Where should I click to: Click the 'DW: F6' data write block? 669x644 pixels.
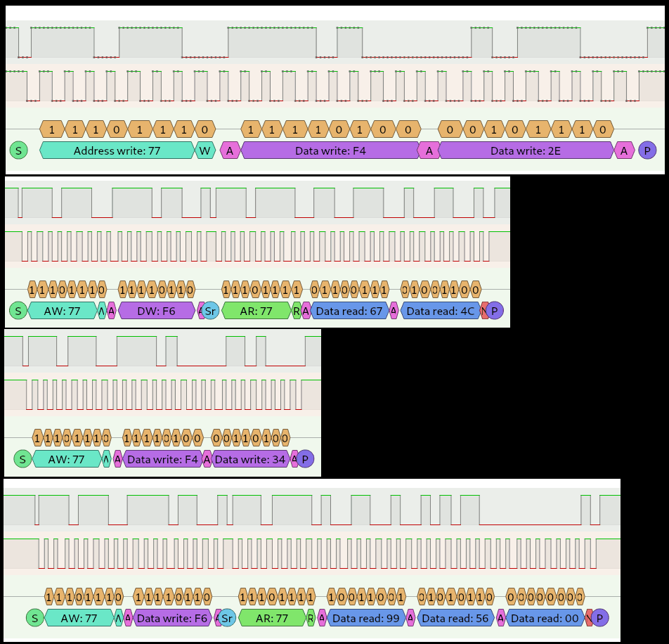point(156,311)
